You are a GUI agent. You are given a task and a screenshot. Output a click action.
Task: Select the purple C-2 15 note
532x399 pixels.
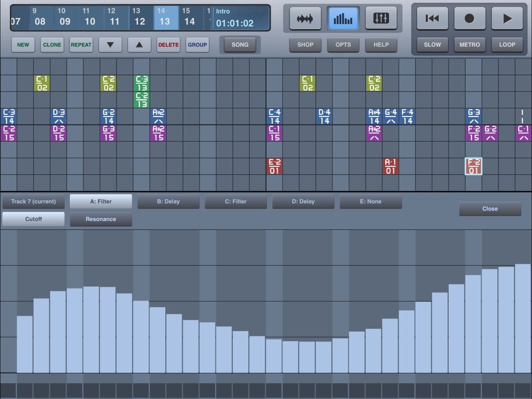[8, 133]
